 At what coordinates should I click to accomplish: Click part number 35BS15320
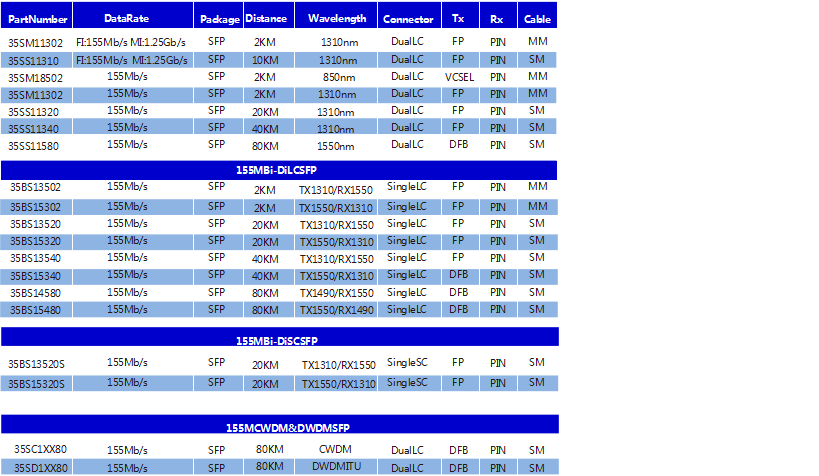tap(35, 241)
